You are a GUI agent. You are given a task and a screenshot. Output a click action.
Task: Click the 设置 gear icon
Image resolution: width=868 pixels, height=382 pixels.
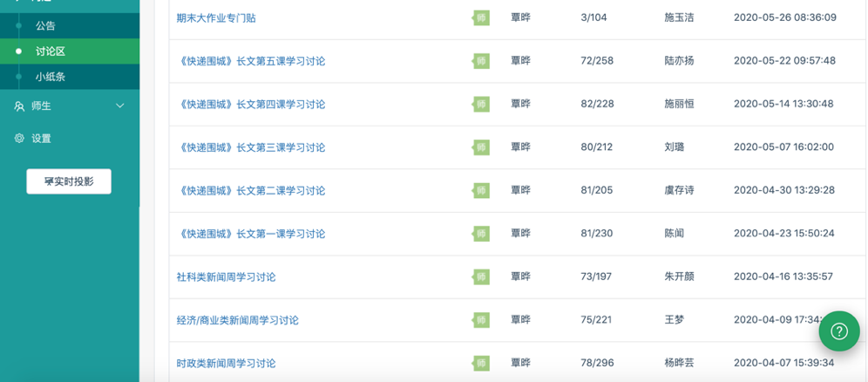[19, 139]
